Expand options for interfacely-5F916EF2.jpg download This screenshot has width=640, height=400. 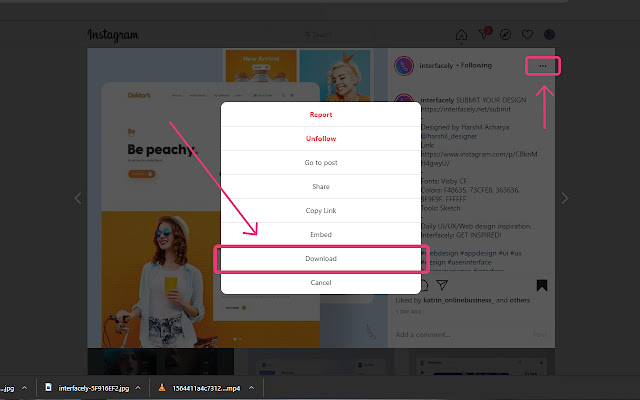click(138, 388)
